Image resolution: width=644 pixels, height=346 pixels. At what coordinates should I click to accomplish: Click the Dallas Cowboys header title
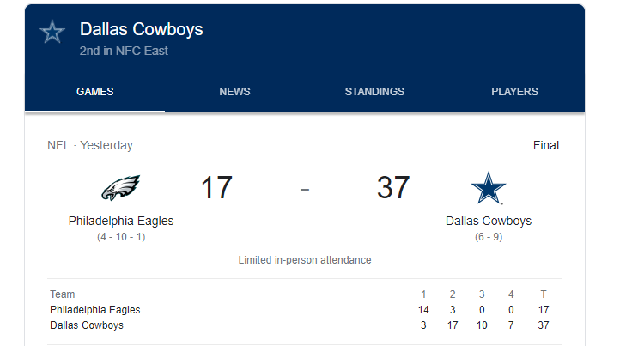(x=142, y=29)
